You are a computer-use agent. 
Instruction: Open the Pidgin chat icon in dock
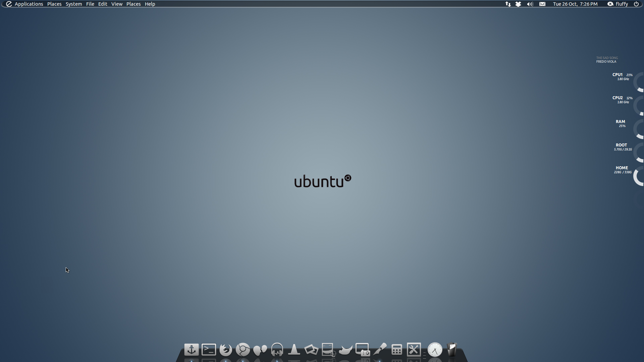click(260, 350)
